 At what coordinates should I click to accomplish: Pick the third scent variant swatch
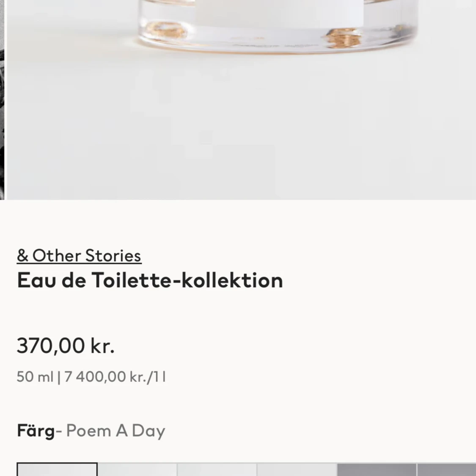click(x=217, y=470)
